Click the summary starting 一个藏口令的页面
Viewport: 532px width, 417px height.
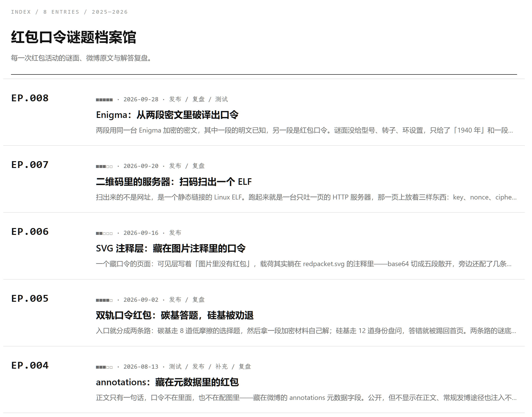(x=304, y=264)
